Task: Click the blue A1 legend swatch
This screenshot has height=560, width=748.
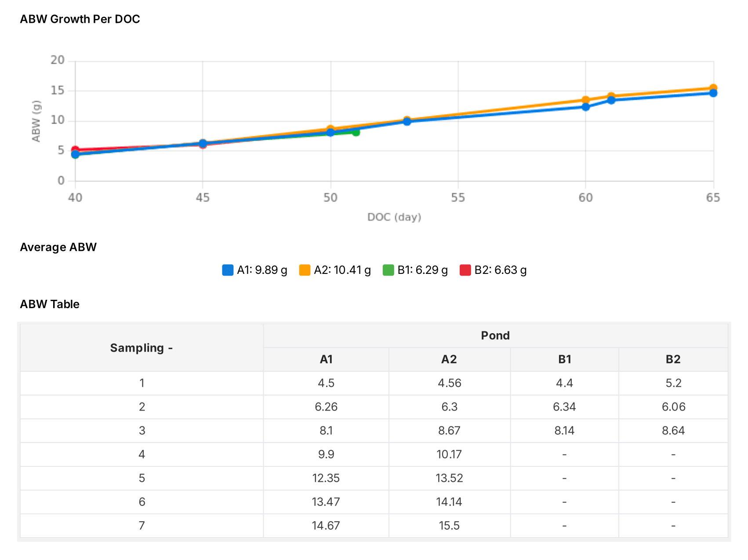Action: tap(228, 270)
